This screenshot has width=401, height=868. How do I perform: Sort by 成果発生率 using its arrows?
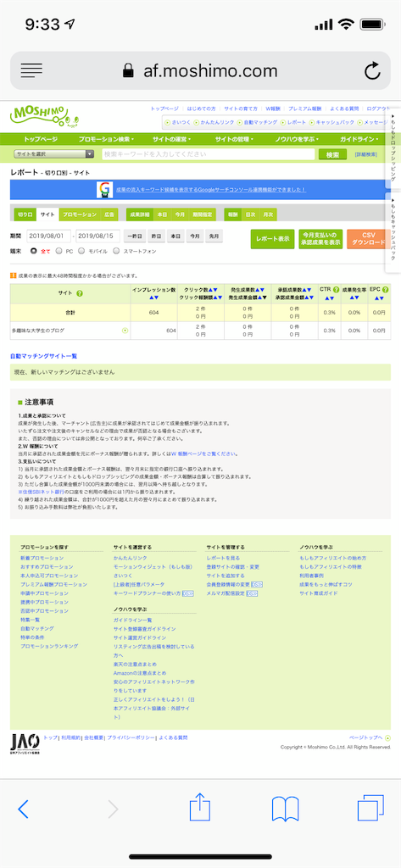(x=354, y=298)
